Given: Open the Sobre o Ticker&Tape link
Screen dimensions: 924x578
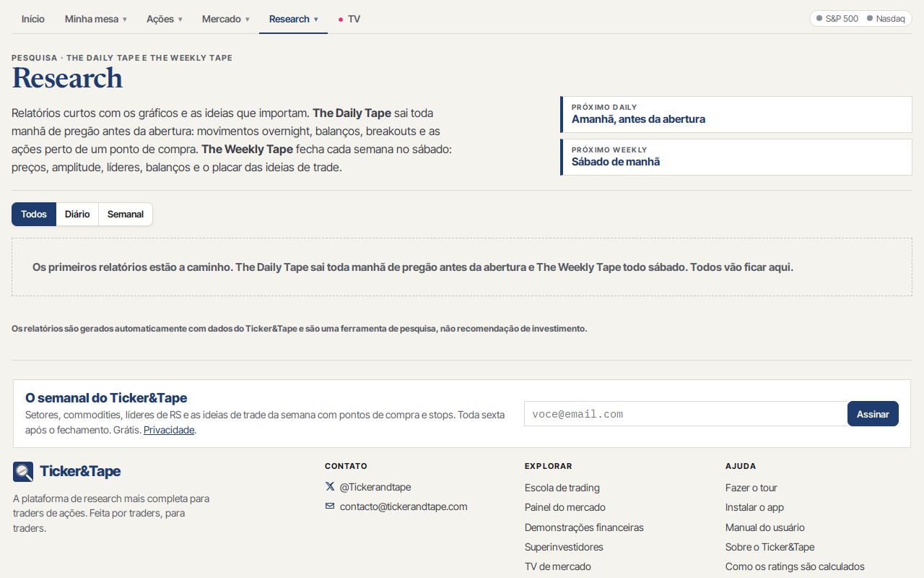Looking at the screenshot, I should tap(770, 547).
